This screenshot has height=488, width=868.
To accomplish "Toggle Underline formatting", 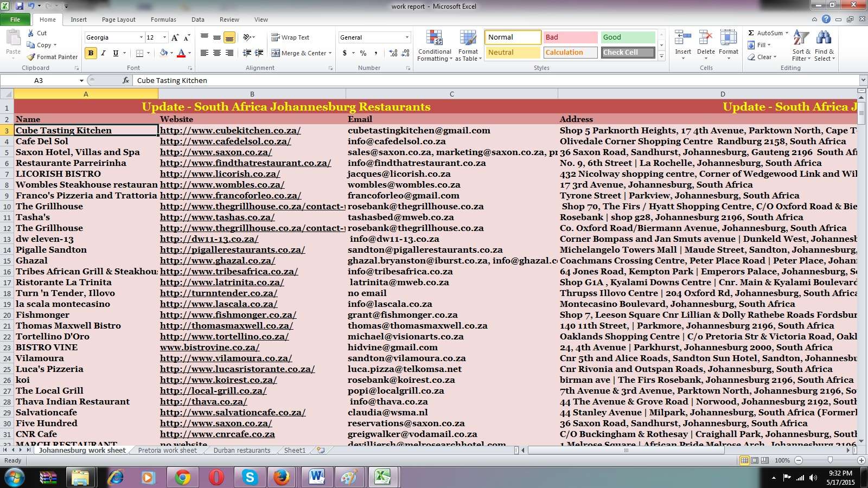I will click(x=116, y=53).
